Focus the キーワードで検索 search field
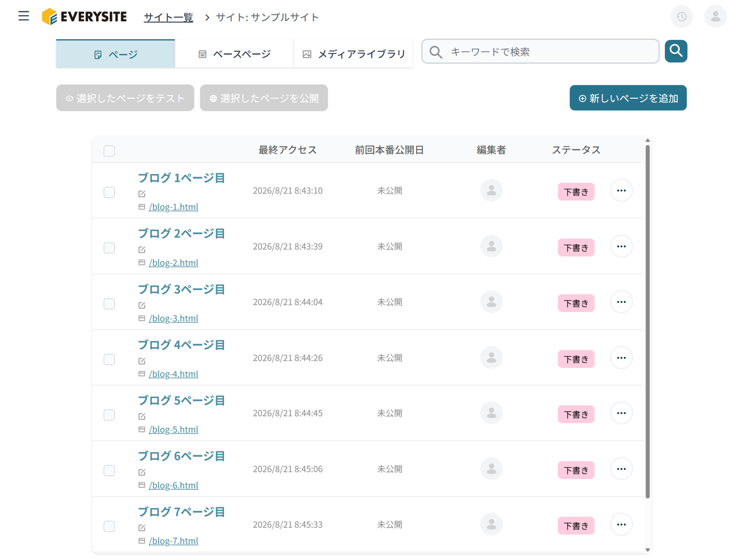The height and width of the screenshot is (560, 743). pyautogui.click(x=540, y=51)
